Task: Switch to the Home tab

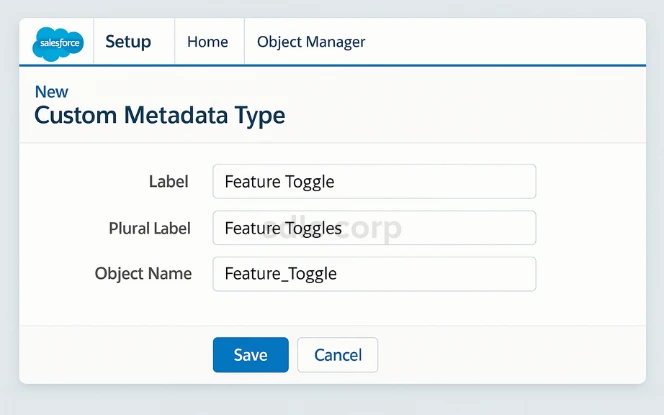Action: click(208, 42)
